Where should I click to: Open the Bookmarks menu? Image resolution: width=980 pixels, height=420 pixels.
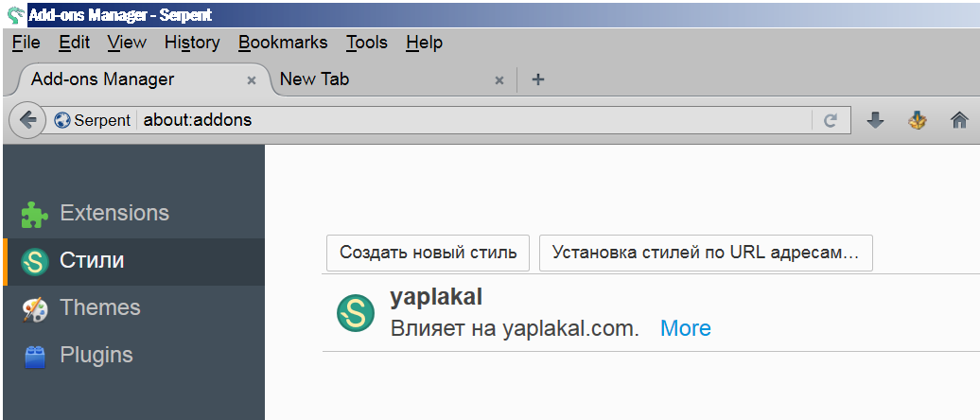click(283, 43)
